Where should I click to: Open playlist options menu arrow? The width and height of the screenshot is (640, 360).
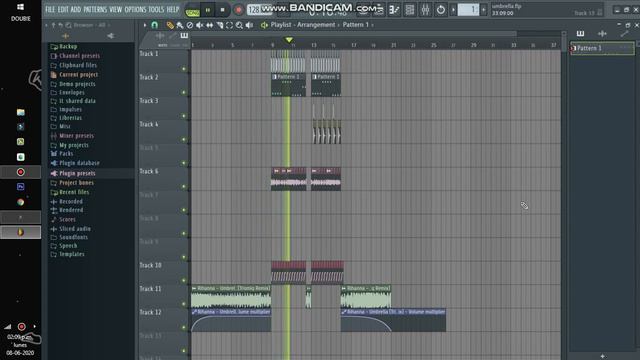pos(145,25)
